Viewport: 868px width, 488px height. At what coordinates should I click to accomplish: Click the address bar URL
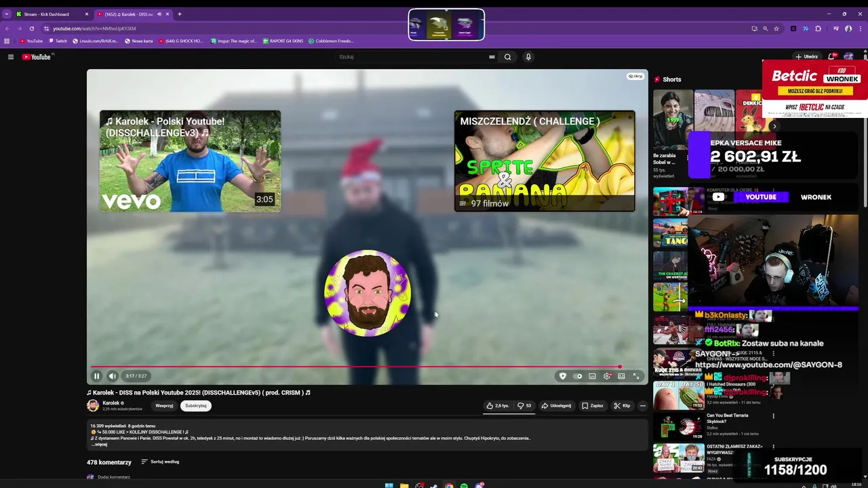pos(95,28)
